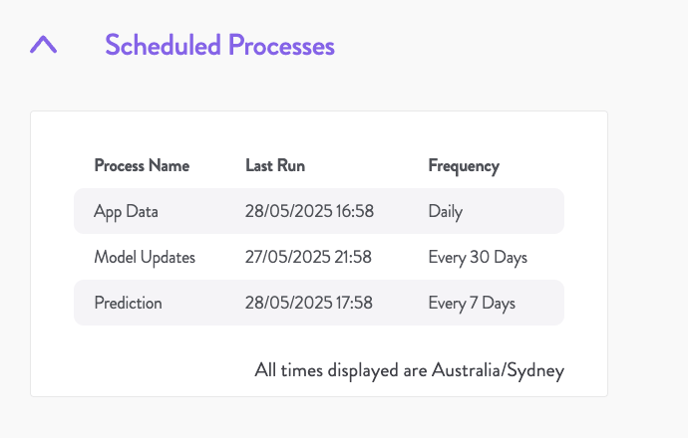Select the Last Run column header

coord(275,165)
